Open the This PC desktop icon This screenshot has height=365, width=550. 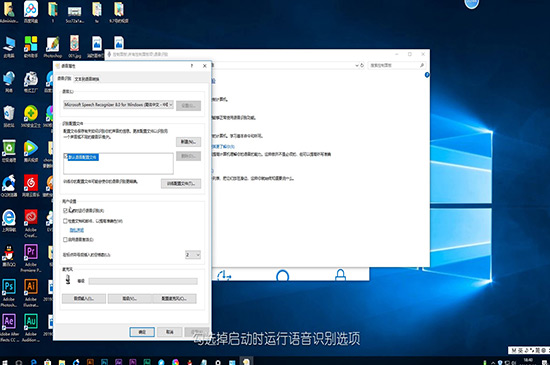tap(9, 47)
